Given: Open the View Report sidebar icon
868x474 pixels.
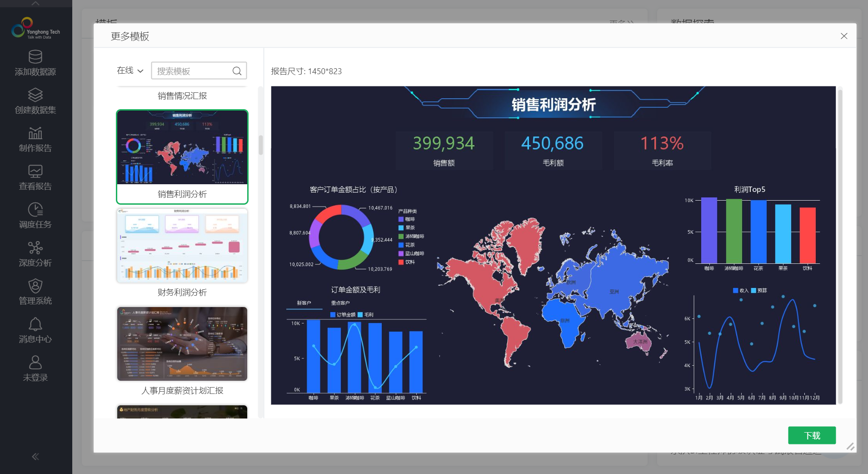Looking at the screenshot, I should pyautogui.click(x=35, y=171).
